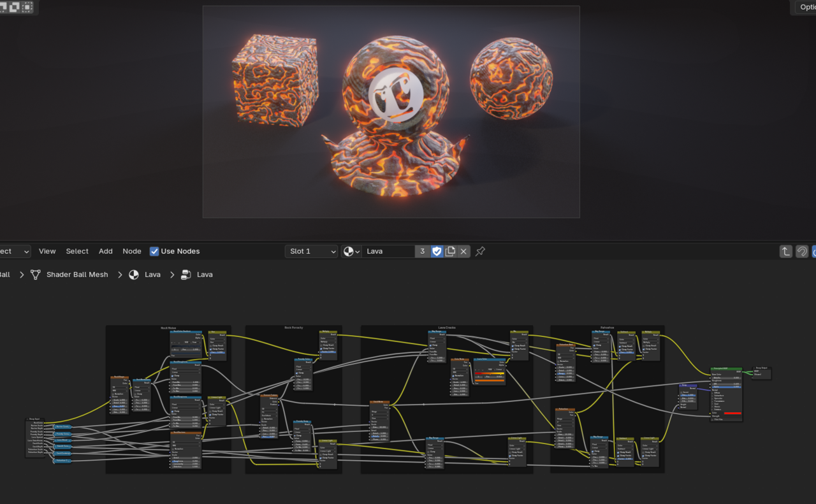Image resolution: width=816 pixels, height=504 pixels.
Task: Open the View menu
Action: click(x=47, y=251)
